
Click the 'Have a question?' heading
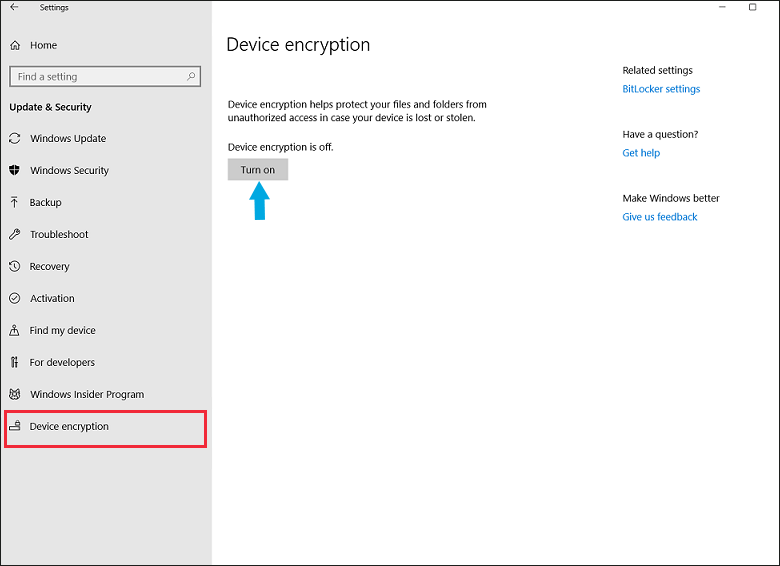[x=660, y=134]
